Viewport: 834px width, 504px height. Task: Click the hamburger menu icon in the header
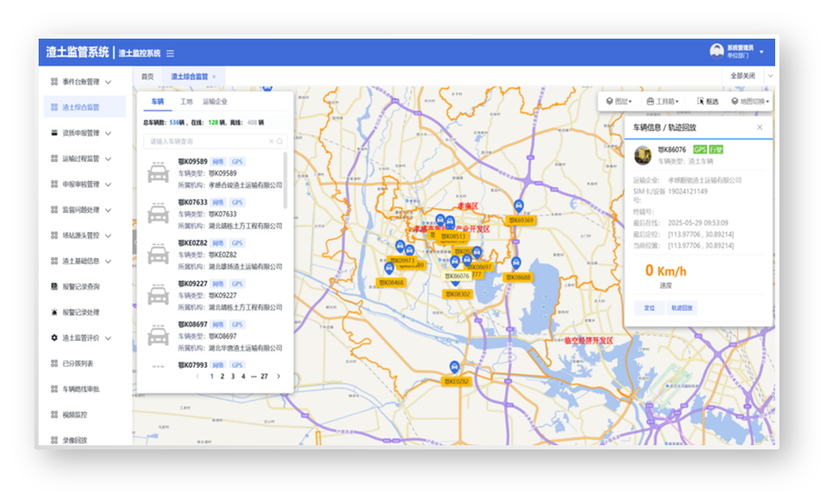(170, 53)
